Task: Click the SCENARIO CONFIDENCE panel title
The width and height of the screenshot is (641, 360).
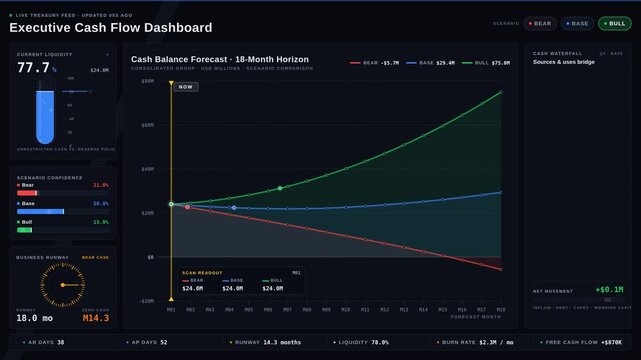Action: pos(49,178)
